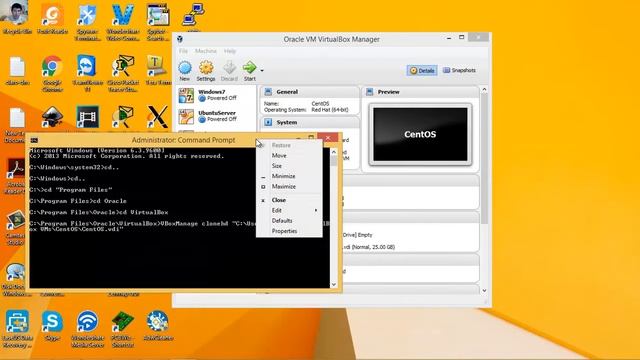Image resolution: width=640 pixels, height=360 pixels.
Task: Open the green circuit board desktop icon
Action: pyautogui.click(x=123, y=328)
